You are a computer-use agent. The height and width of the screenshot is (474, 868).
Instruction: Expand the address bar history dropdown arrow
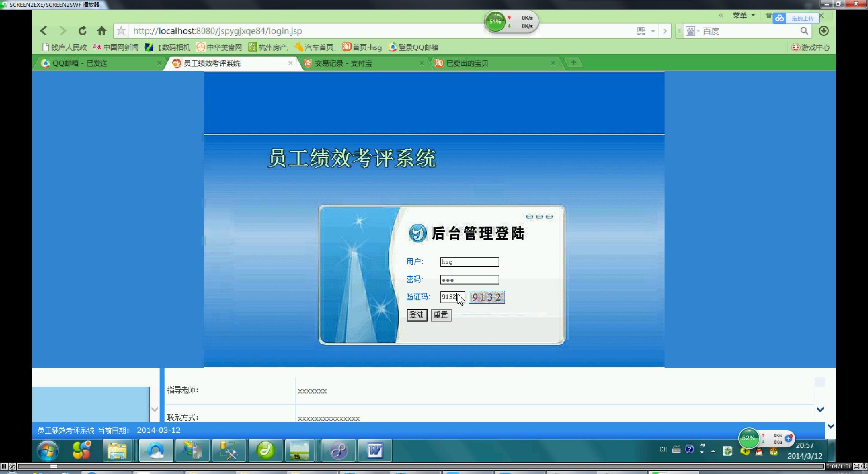point(653,31)
